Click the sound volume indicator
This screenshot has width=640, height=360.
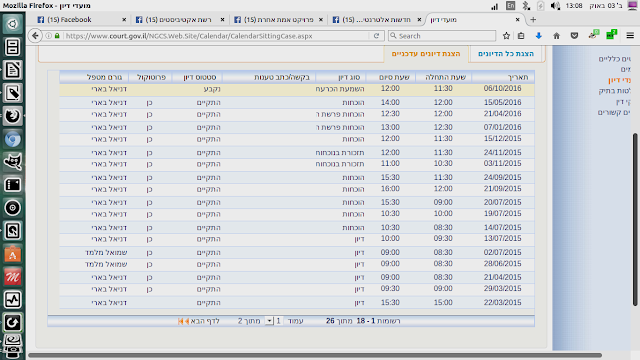point(555,6)
